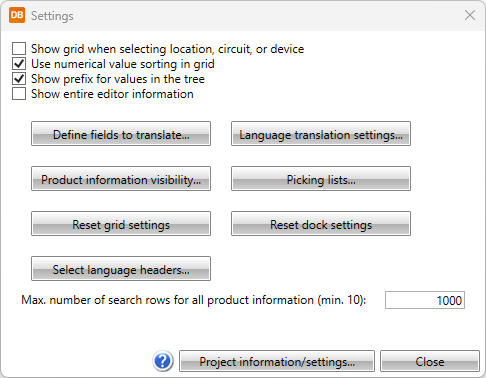This screenshot has width=486, height=378.
Task: Click the max search rows input field
Action: (425, 300)
